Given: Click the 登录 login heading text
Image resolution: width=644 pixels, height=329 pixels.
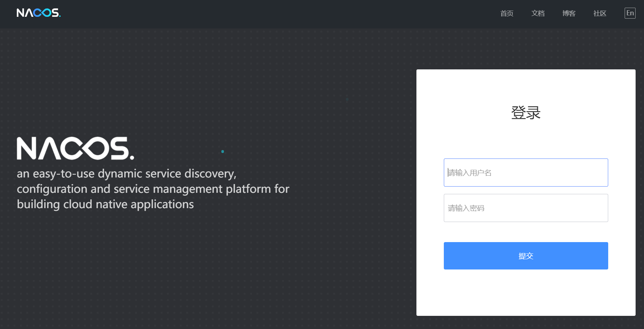Looking at the screenshot, I should (x=526, y=112).
